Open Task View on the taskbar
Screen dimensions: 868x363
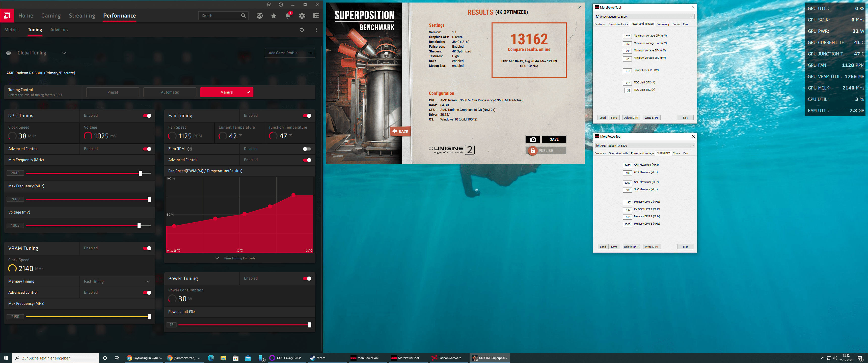pos(117,358)
